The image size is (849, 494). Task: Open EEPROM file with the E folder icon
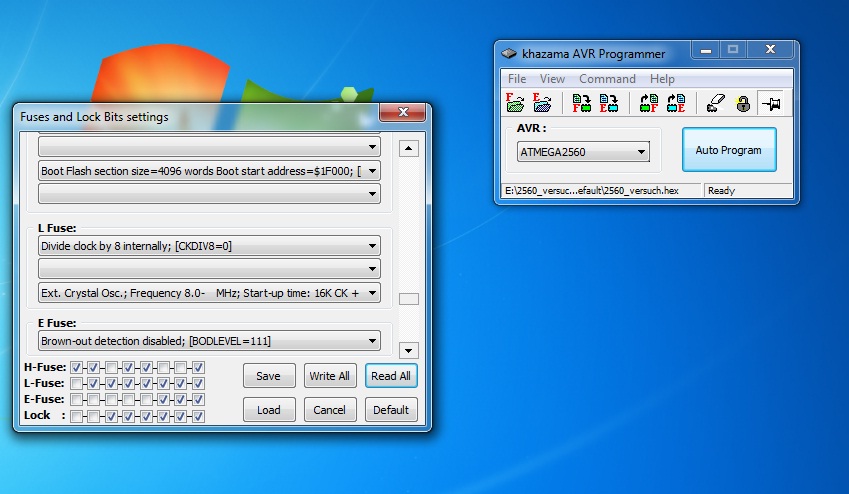tap(542, 102)
